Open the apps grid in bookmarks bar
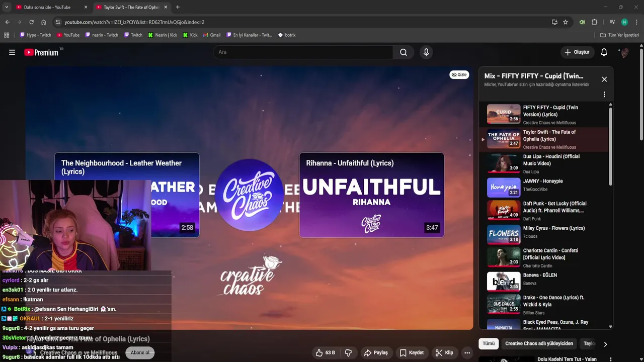 pos(7,35)
